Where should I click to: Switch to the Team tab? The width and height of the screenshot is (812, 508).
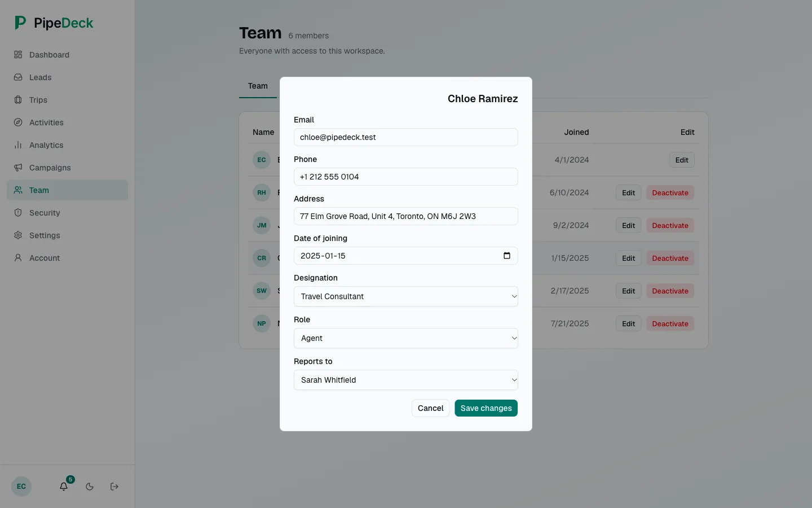(258, 86)
